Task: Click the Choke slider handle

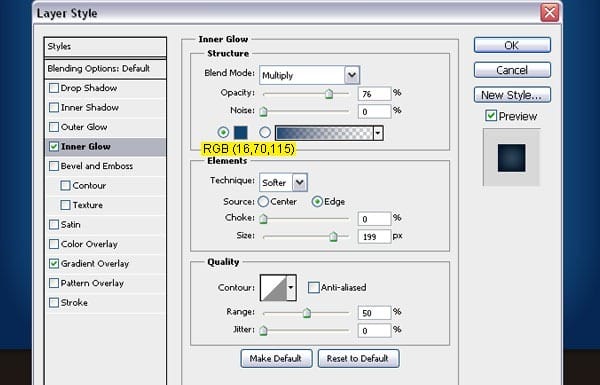Action: (x=263, y=219)
